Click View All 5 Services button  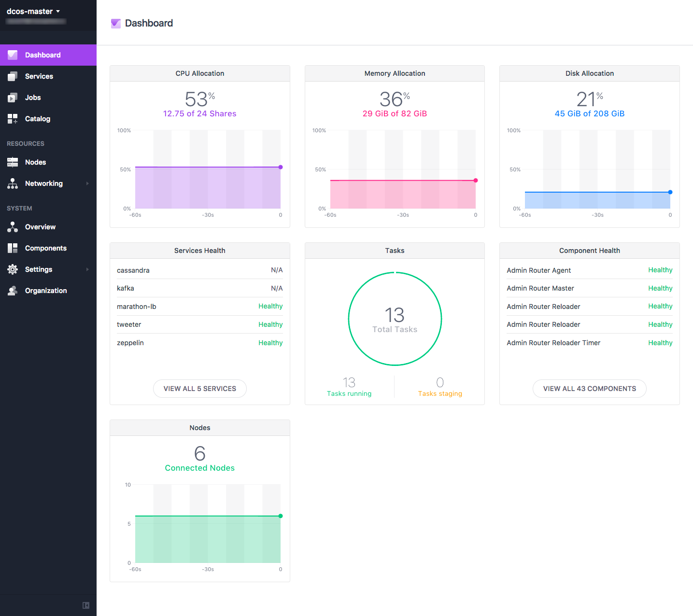(x=200, y=389)
